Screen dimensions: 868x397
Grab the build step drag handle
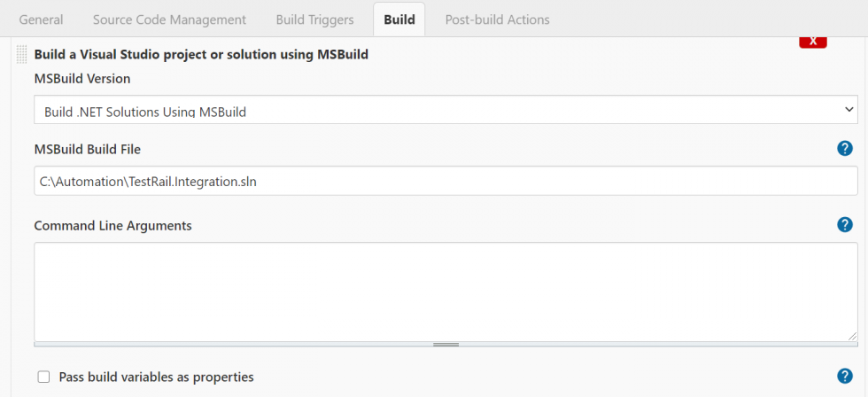coord(22,55)
